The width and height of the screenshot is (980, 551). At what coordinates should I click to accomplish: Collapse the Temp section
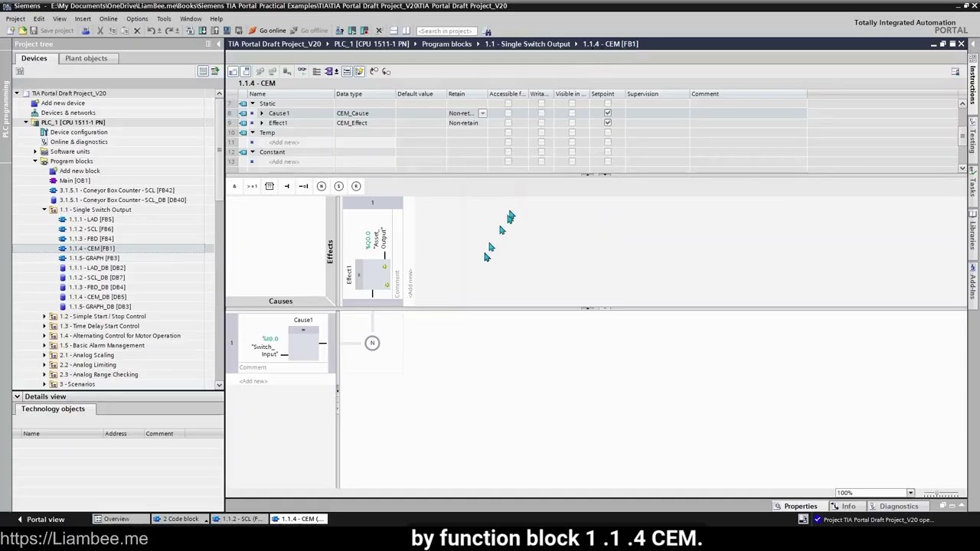[253, 132]
